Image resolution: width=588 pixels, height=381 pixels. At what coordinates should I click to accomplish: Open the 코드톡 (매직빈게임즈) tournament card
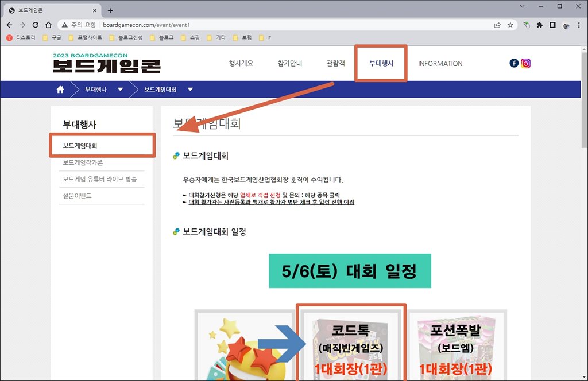(351, 345)
